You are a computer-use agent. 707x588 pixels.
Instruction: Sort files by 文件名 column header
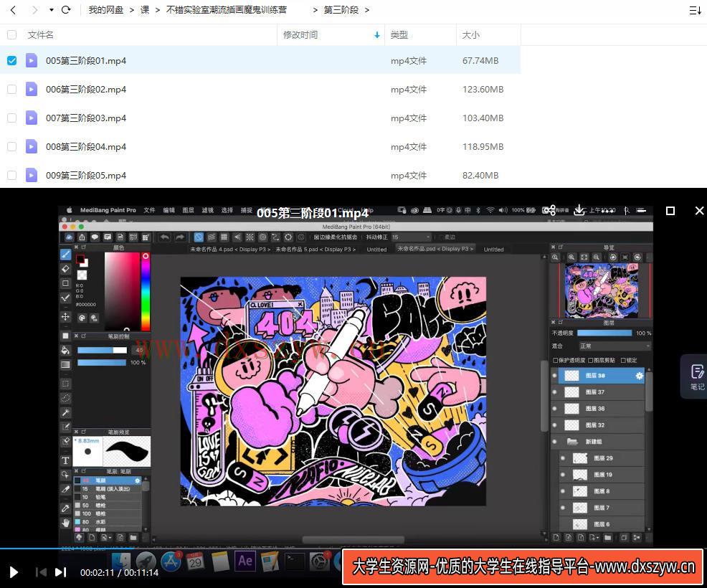[x=41, y=34]
